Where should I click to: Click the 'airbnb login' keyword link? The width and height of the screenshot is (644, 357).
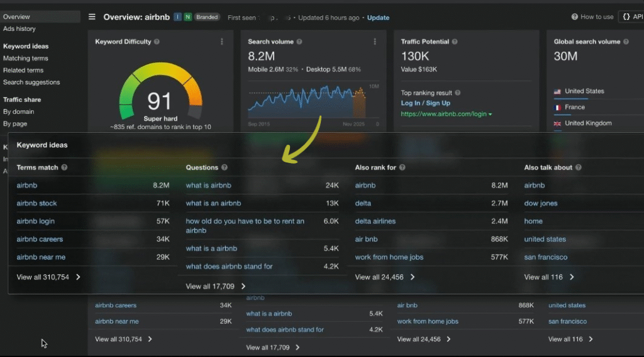(x=35, y=221)
